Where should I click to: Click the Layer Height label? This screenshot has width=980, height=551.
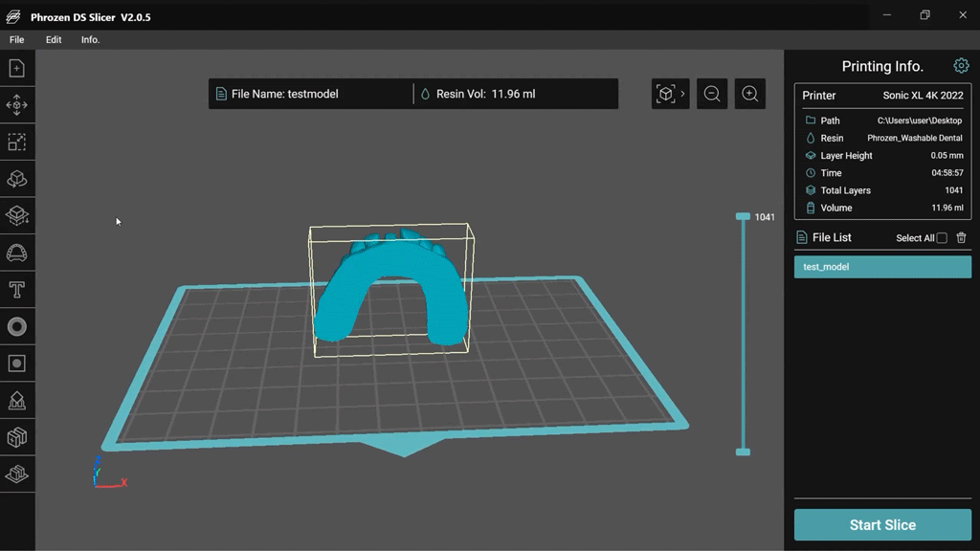[x=846, y=156]
